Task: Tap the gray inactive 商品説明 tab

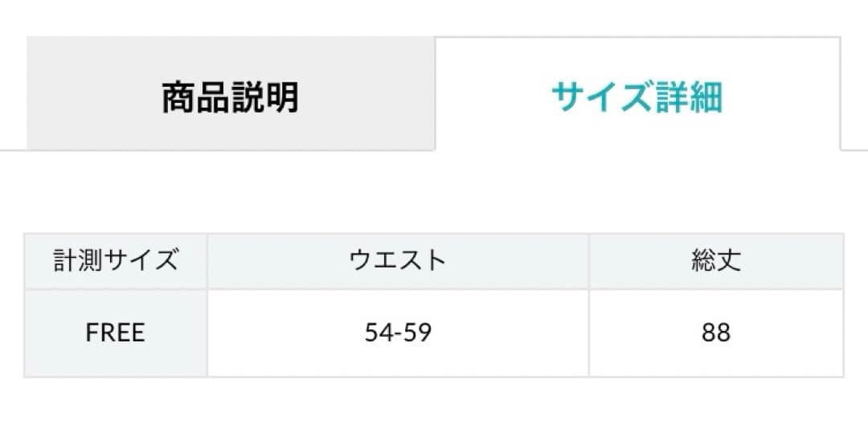Action: pos(230,96)
